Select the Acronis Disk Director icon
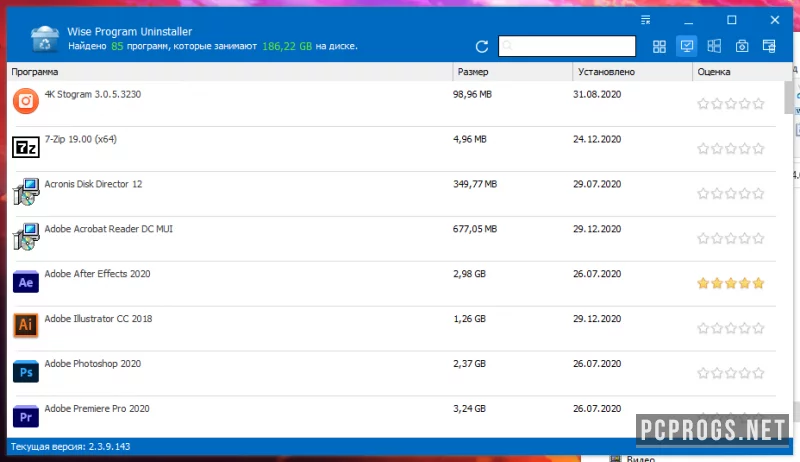 pyautogui.click(x=26, y=192)
